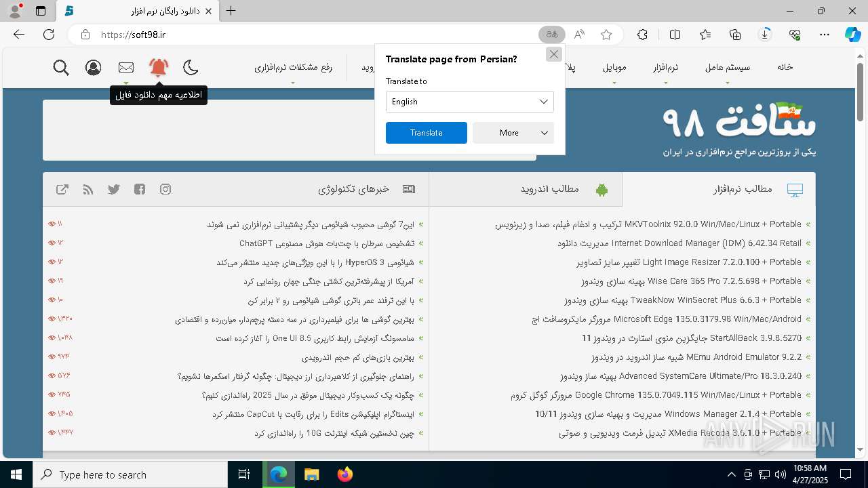Open the English language dropdown

(x=470, y=102)
